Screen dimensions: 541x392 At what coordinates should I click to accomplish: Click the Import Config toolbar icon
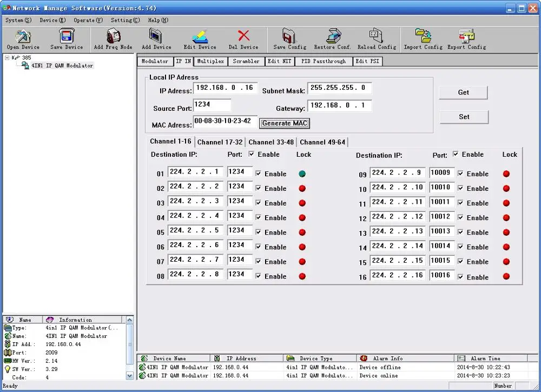423,37
